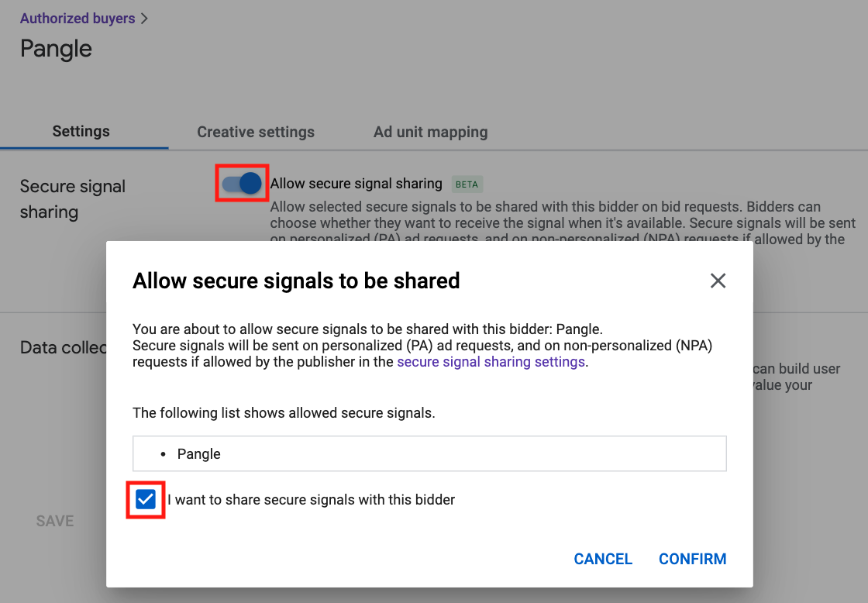
Task: Go back to the Authorized buyers breadcrumb
Action: point(77,19)
